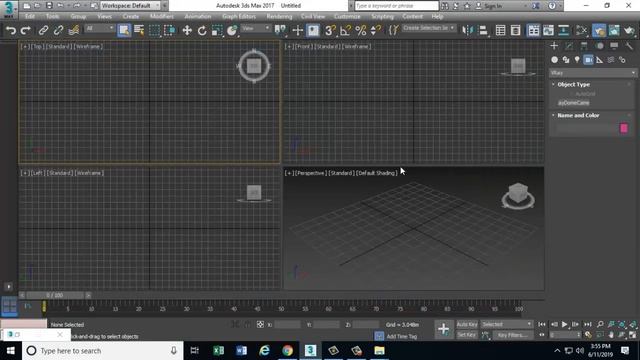The width and height of the screenshot is (640, 360).
Task: Open the Material Editor icon
Action: 581,30
